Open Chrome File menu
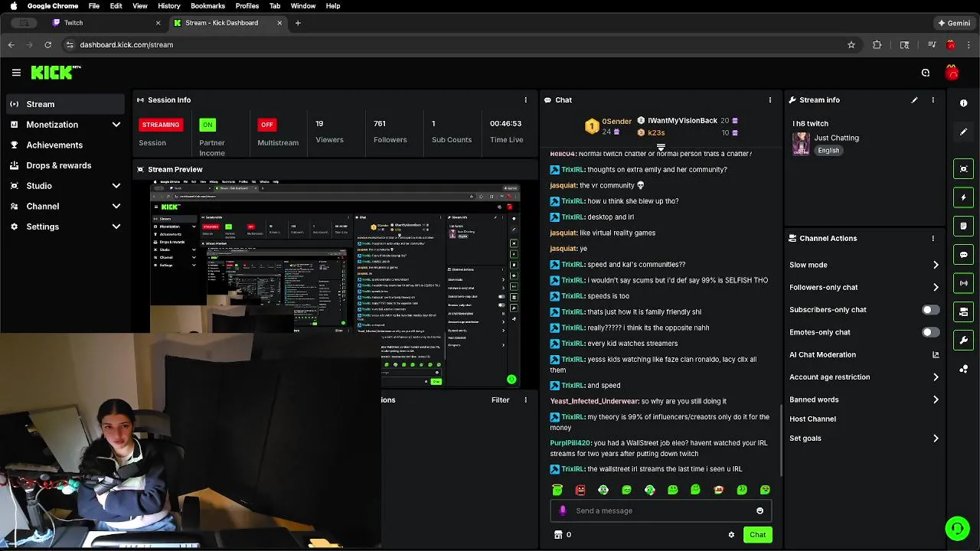Image resolution: width=980 pixels, height=551 pixels. point(93,6)
